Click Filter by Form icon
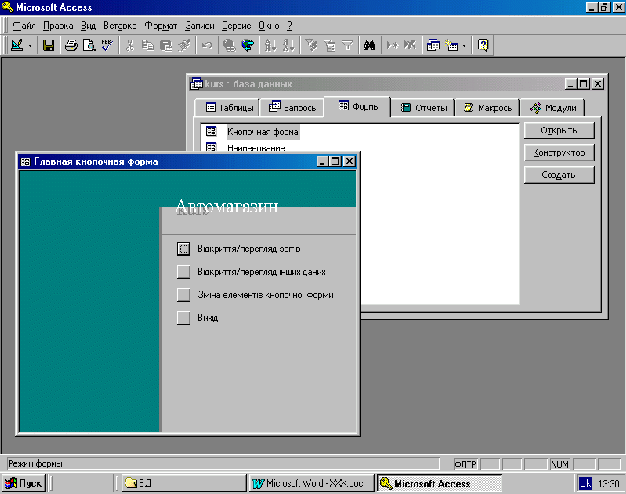 click(330, 46)
